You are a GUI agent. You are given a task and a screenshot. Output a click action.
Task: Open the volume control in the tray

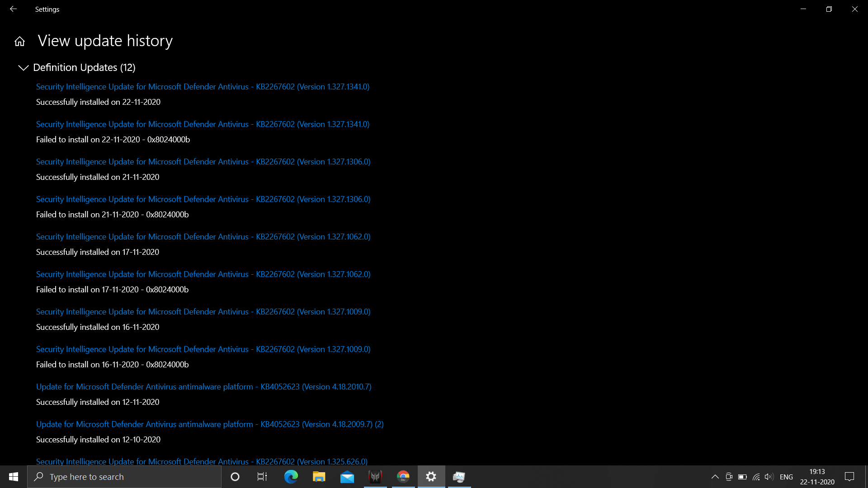click(x=769, y=477)
